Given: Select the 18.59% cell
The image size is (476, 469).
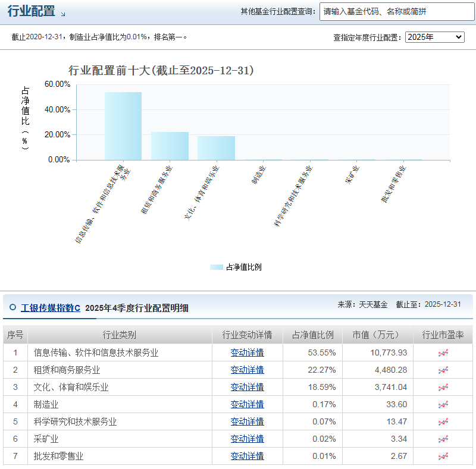Looking at the screenshot, I should pyautogui.click(x=313, y=388).
